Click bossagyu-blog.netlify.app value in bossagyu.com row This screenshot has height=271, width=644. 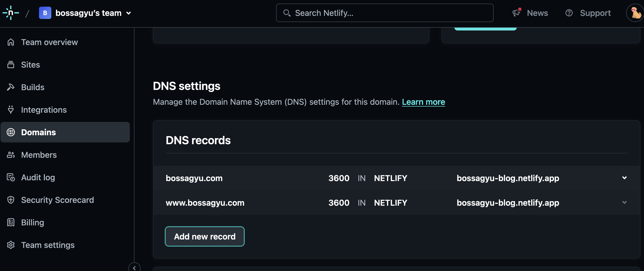(508, 178)
